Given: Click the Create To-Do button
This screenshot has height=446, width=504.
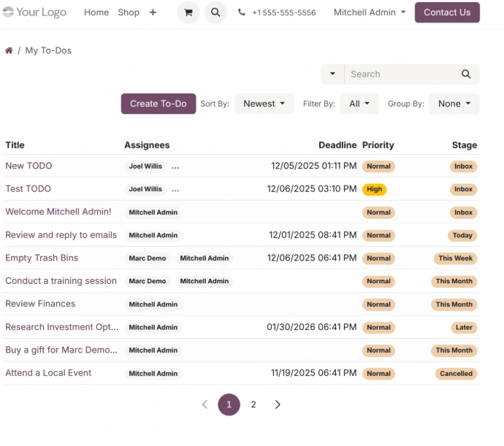Looking at the screenshot, I should [159, 104].
